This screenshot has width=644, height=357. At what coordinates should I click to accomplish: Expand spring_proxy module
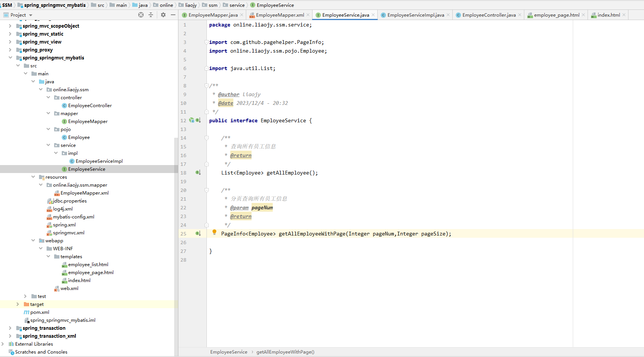click(10, 50)
